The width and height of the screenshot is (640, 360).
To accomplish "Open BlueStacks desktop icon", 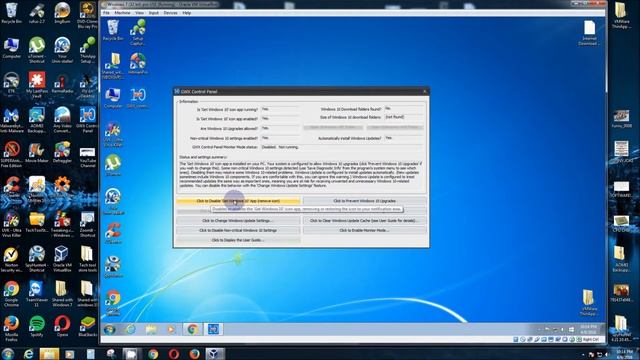I will 87,327.
